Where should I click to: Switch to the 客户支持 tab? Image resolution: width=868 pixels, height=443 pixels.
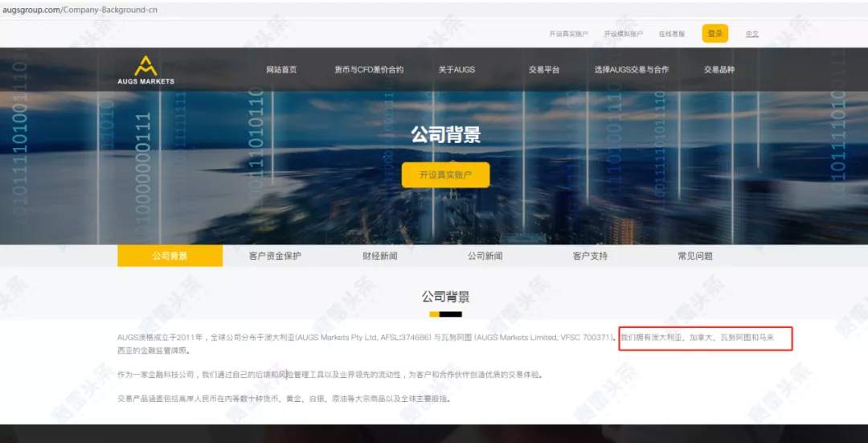click(x=590, y=256)
